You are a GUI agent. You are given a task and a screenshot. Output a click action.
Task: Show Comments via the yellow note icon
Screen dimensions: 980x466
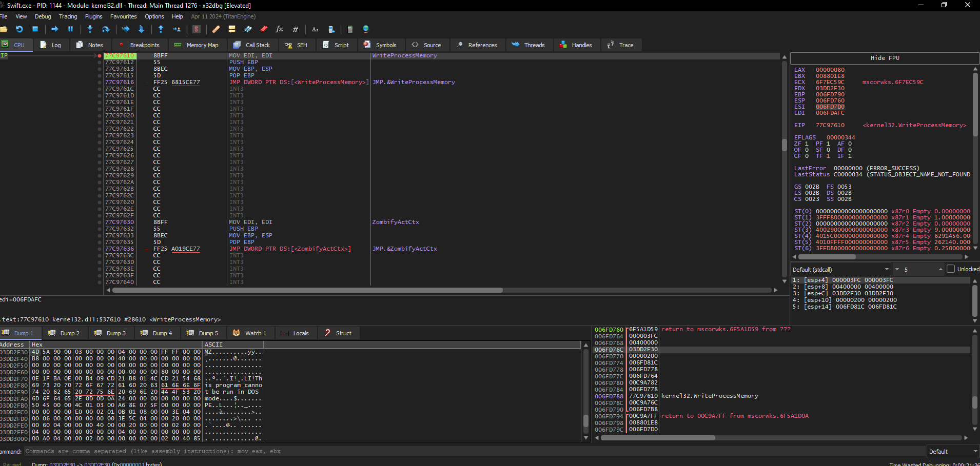[x=232, y=29]
